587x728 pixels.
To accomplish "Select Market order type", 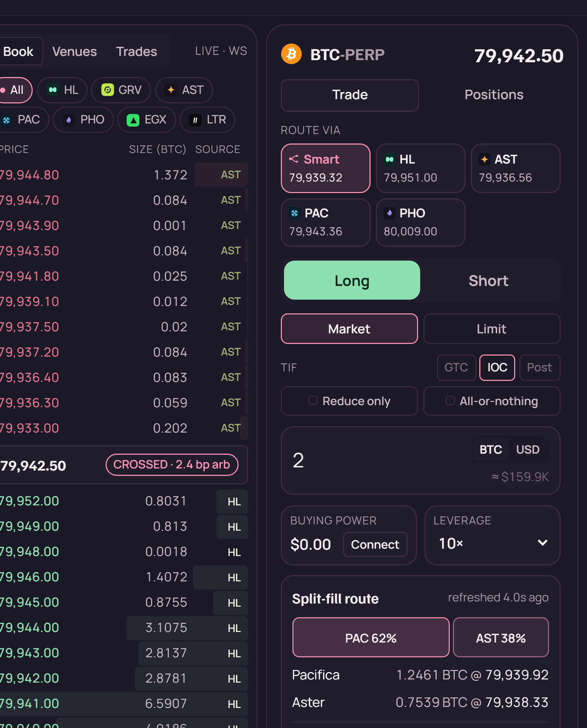I will pos(349,329).
